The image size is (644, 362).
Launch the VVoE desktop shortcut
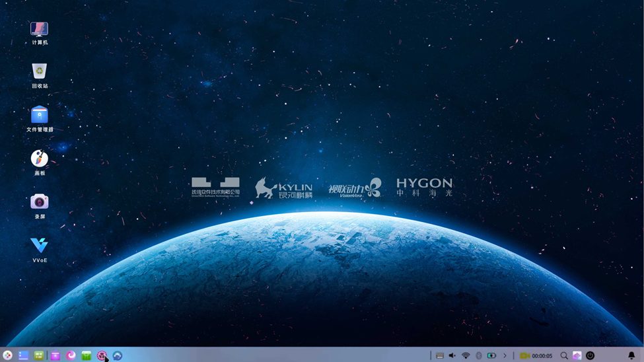[39, 246]
